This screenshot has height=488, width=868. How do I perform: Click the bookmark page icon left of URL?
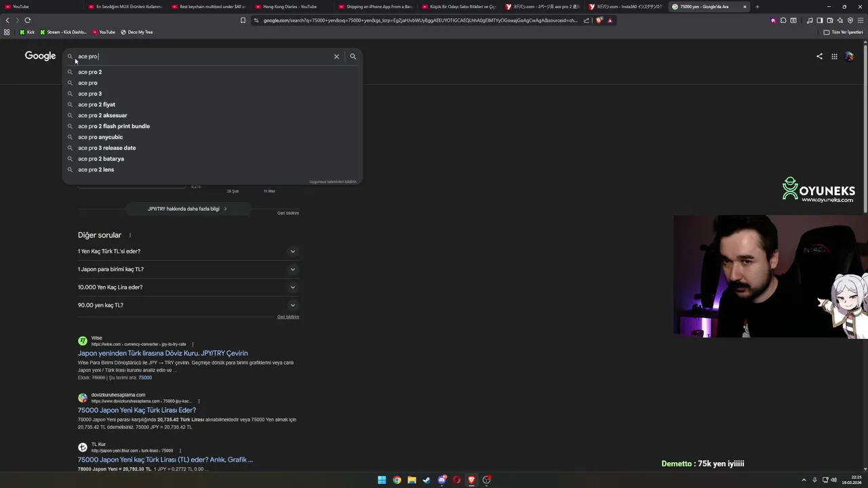(x=243, y=20)
